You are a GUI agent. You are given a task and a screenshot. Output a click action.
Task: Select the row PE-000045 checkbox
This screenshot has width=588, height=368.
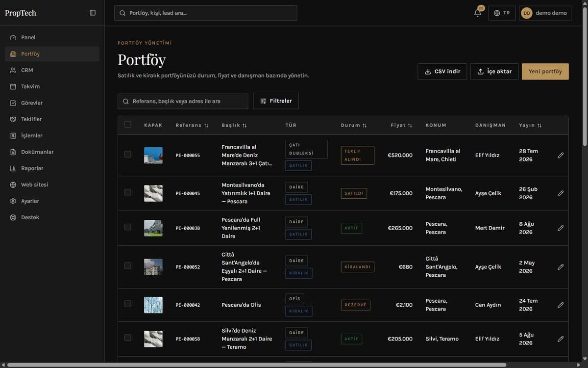pyautogui.click(x=128, y=192)
